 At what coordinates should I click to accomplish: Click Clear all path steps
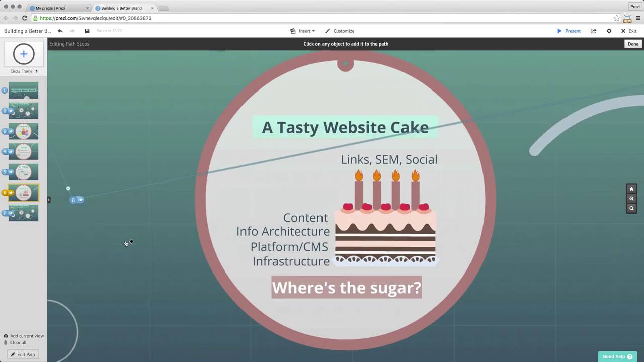point(15,343)
